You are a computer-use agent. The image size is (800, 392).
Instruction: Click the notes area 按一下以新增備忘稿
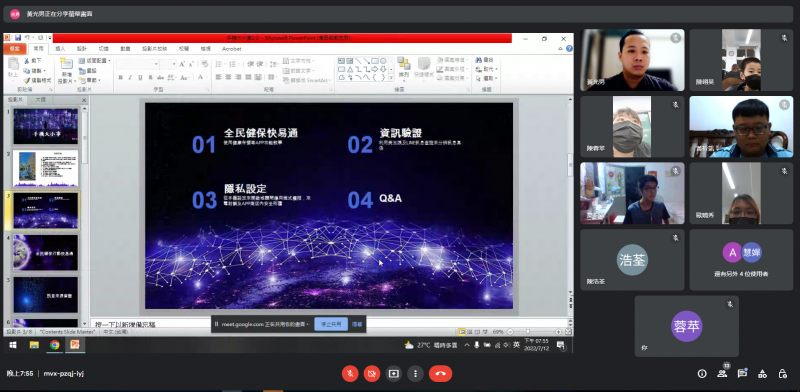coord(126,324)
